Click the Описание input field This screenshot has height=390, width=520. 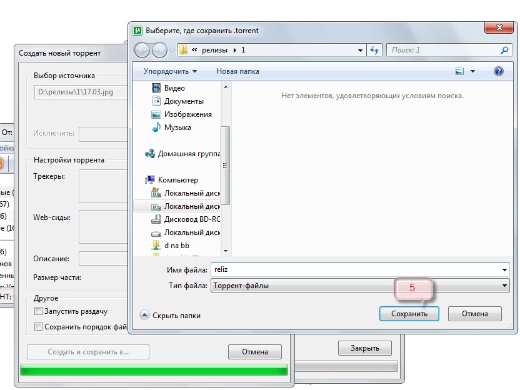click(x=103, y=259)
